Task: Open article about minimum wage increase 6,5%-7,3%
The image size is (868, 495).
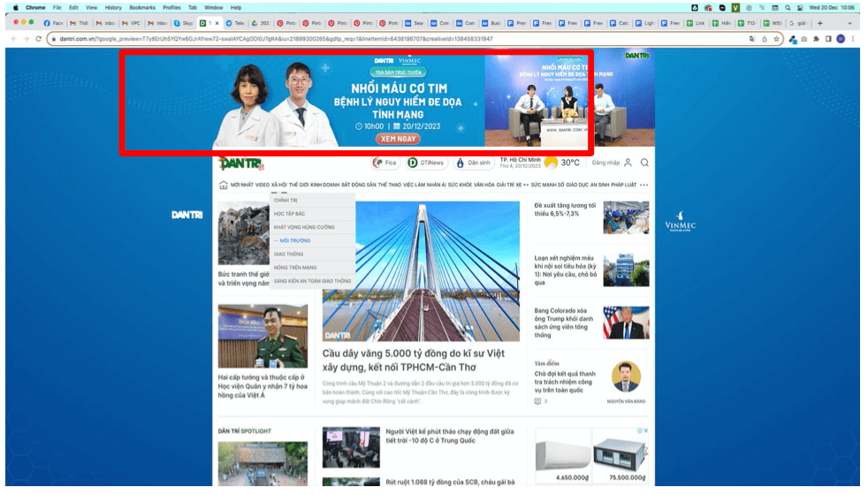Action: click(x=565, y=209)
